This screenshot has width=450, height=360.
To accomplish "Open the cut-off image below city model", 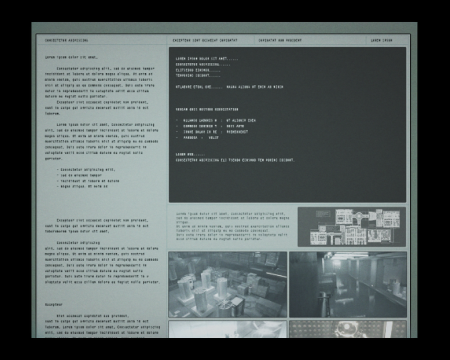I will (228, 329).
